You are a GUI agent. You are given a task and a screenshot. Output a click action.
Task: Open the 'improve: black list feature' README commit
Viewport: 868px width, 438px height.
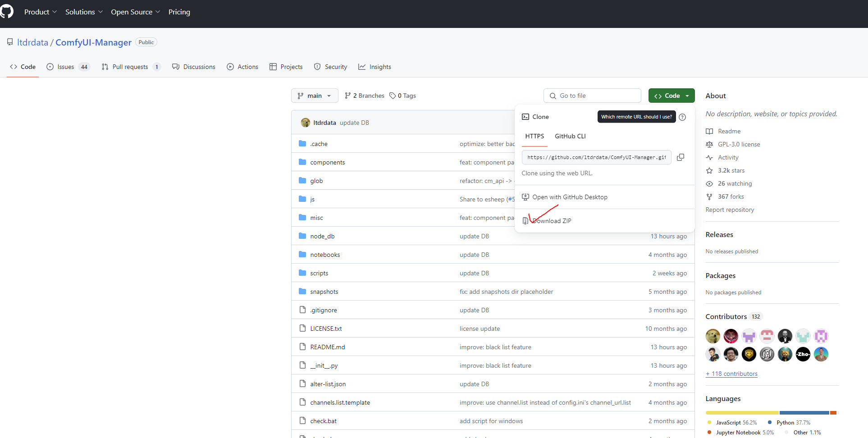coord(495,347)
